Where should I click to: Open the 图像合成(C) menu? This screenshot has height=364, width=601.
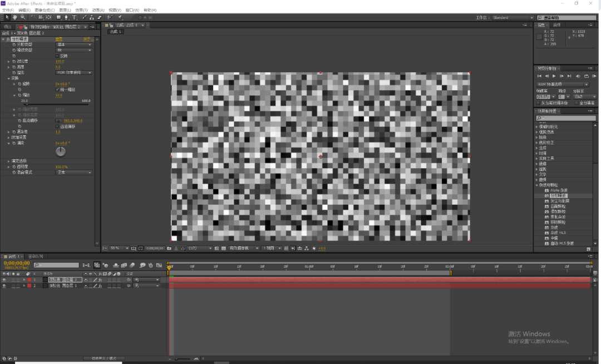[x=45, y=10]
